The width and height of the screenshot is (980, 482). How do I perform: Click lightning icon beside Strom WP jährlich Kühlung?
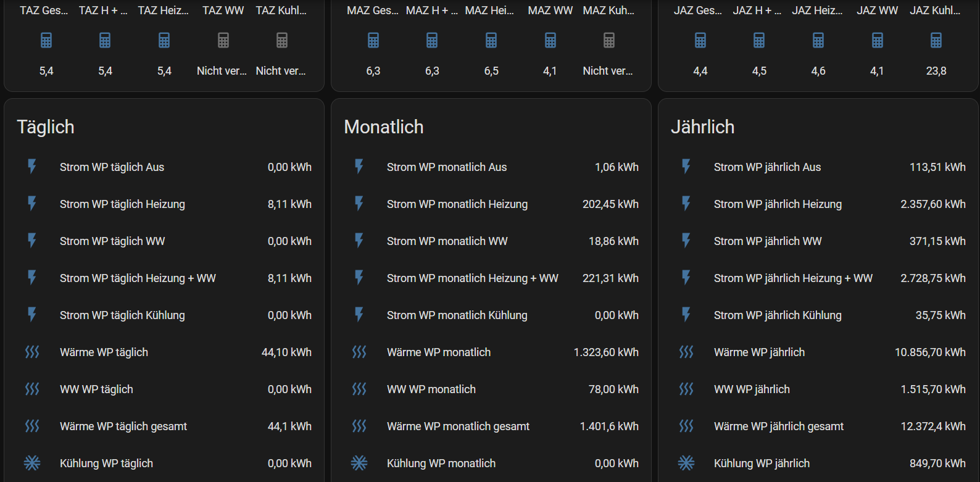tap(686, 315)
